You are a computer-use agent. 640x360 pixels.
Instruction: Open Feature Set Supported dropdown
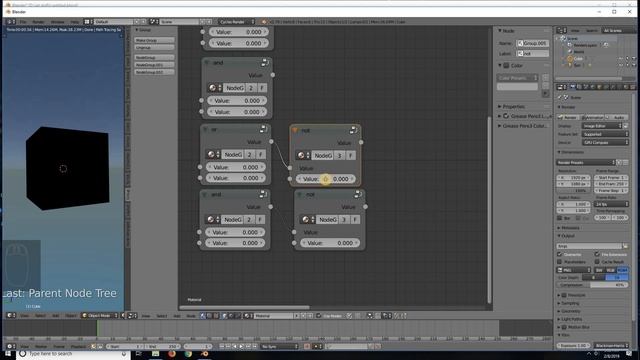click(x=605, y=134)
